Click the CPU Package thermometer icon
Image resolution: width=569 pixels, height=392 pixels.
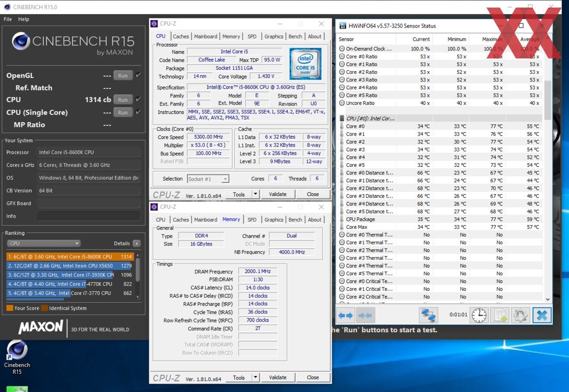tap(342, 219)
